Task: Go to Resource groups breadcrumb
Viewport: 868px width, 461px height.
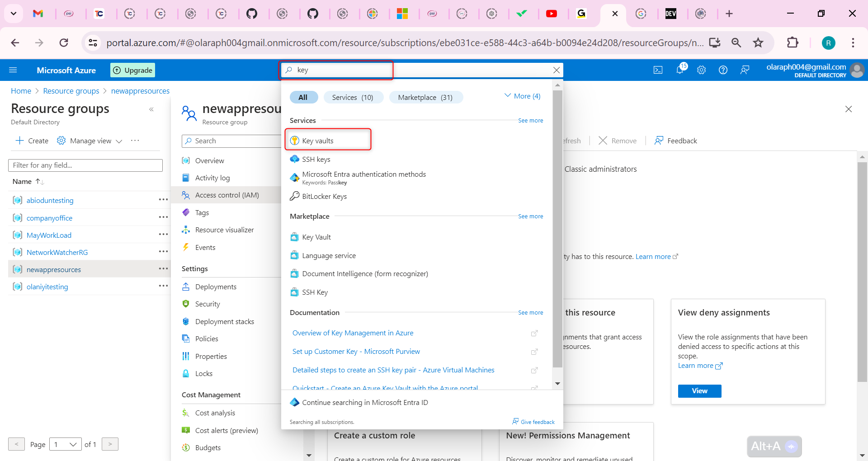Action: tap(71, 91)
